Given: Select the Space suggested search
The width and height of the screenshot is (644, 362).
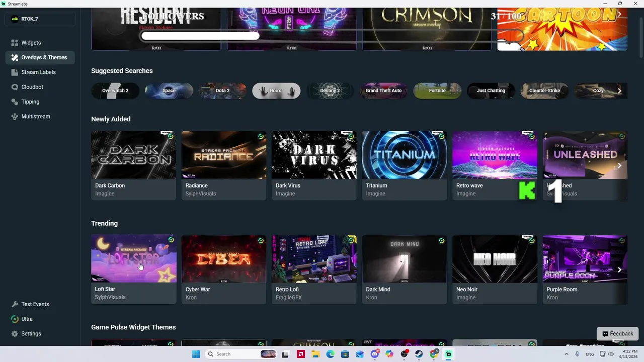Looking at the screenshot, I should point(169,91).
